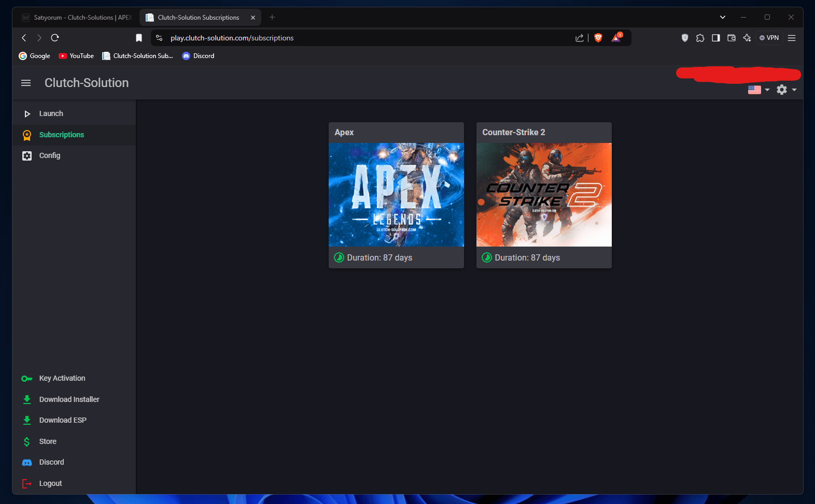
Task: Reload the current page
Action: pyautogui.click(x=55, y=38)
